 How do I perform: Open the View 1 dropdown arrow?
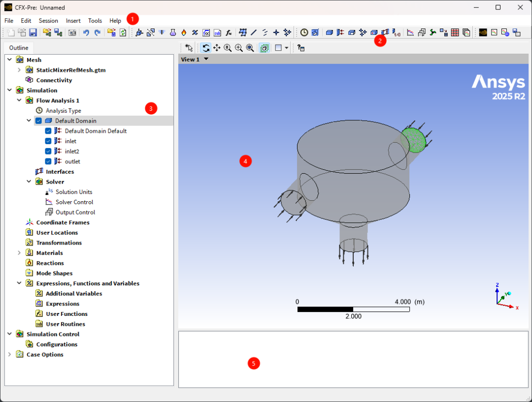coord(206,59)
